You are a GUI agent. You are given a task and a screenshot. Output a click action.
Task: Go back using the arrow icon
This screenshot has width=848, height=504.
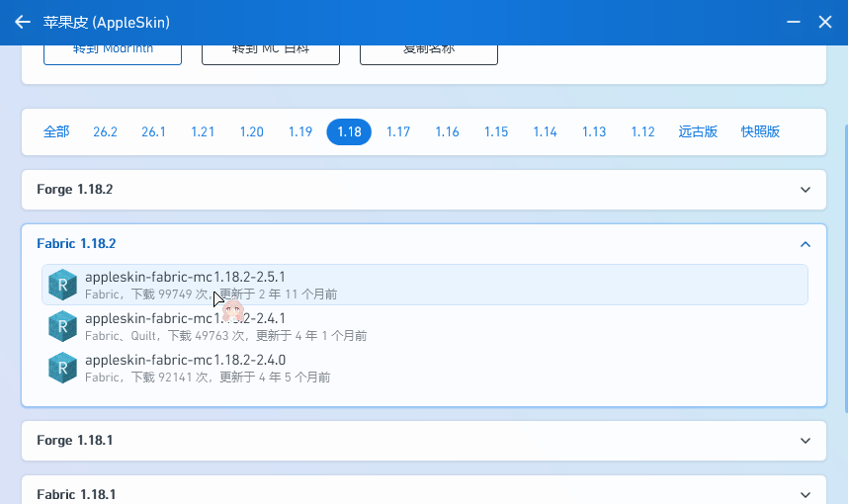[22, 22]
